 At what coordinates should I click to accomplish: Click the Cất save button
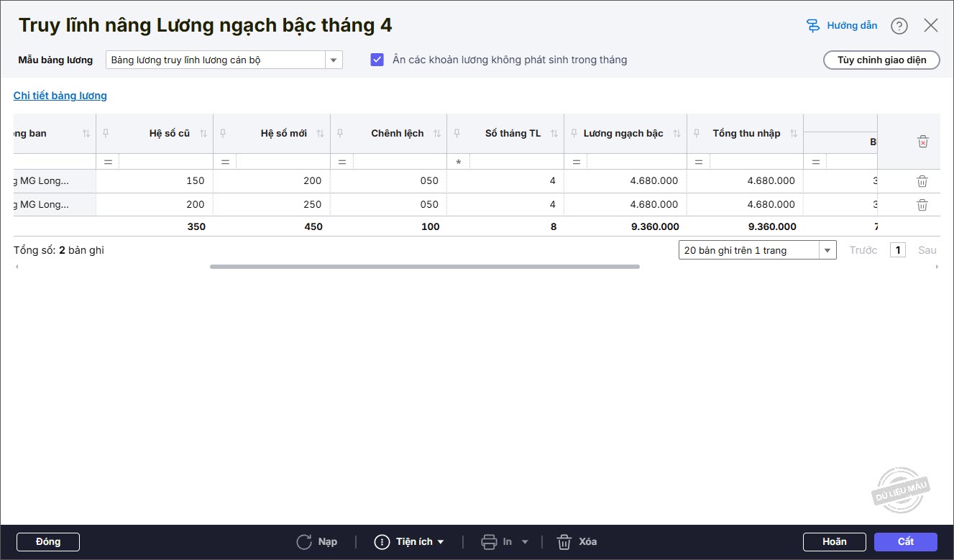click(906, 542)
